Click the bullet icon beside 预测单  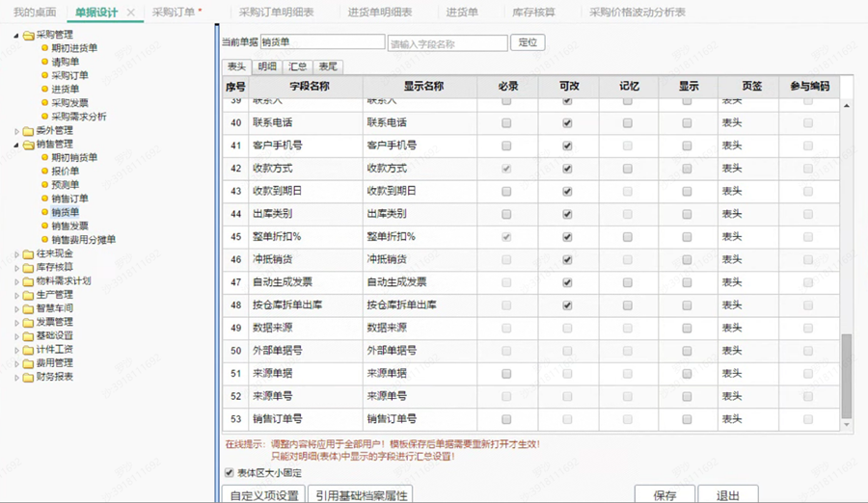(x=44, y=185)
